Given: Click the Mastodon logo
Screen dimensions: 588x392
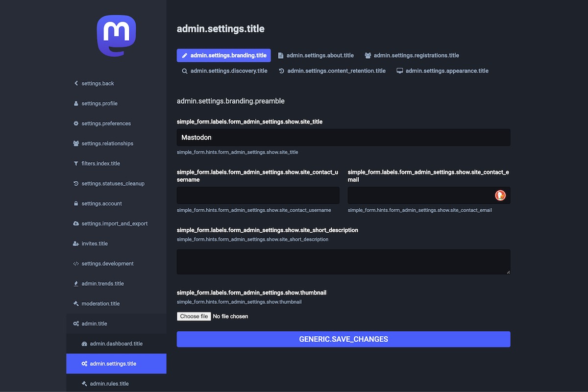Looking at the screenshot, I should click(x=116, y=35).
